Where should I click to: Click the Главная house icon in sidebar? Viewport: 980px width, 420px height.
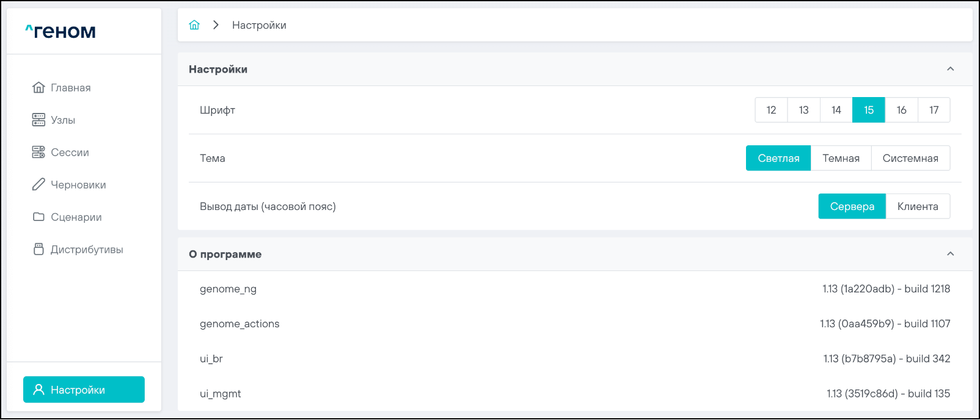point(38,88)
